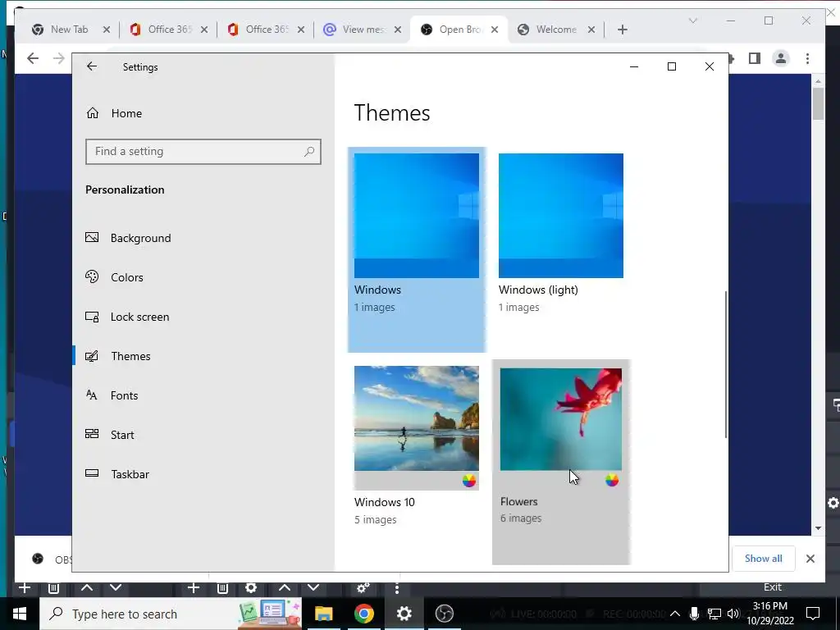840x630 pixels.
Task: Open Lock screen settings page
Action: tap(139, 317)
